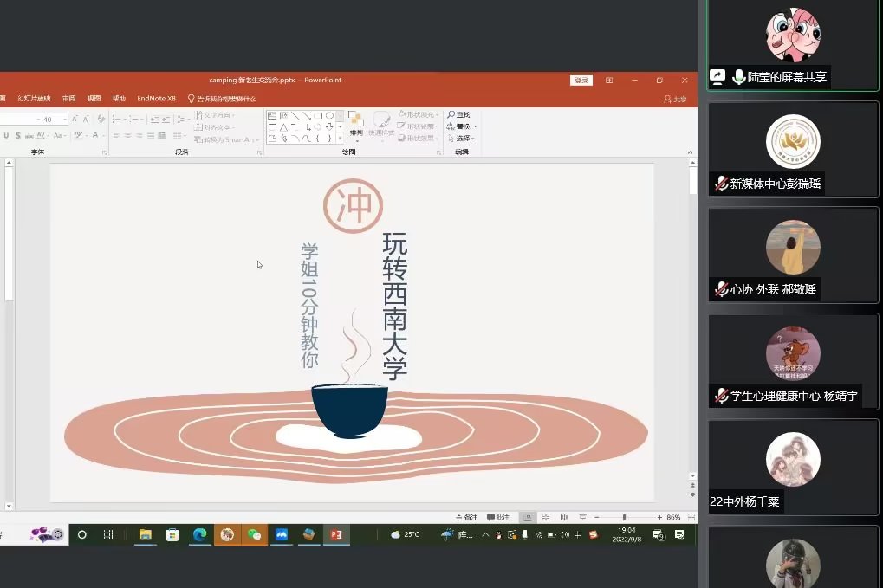This screenshot has width=883, height=588.
Task: Open WeChat from the taskbar
Action: (x=254, y=534)
